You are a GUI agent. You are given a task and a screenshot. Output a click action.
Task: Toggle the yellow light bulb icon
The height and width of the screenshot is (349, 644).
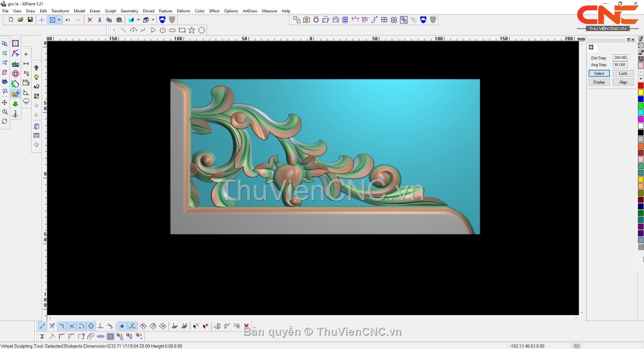(x=36, y=78)
